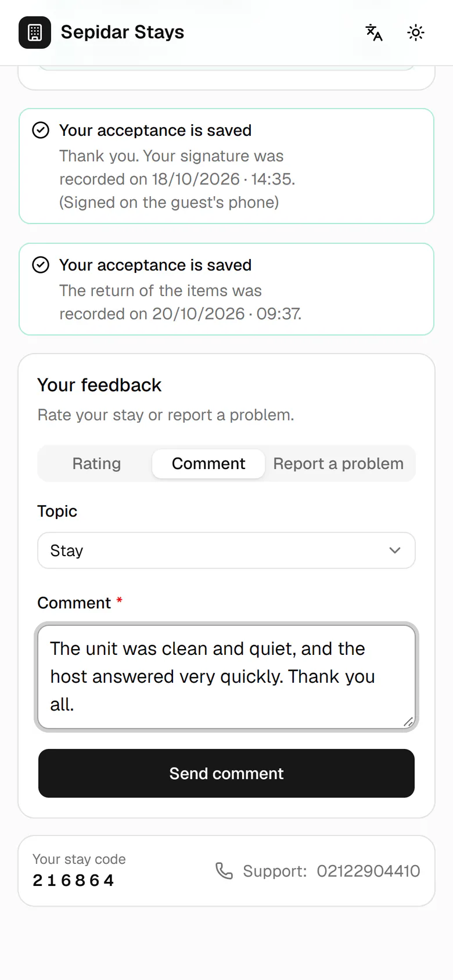Call the support number 02122904410
This screenshot has height=980, width=453.
point(368,871)
